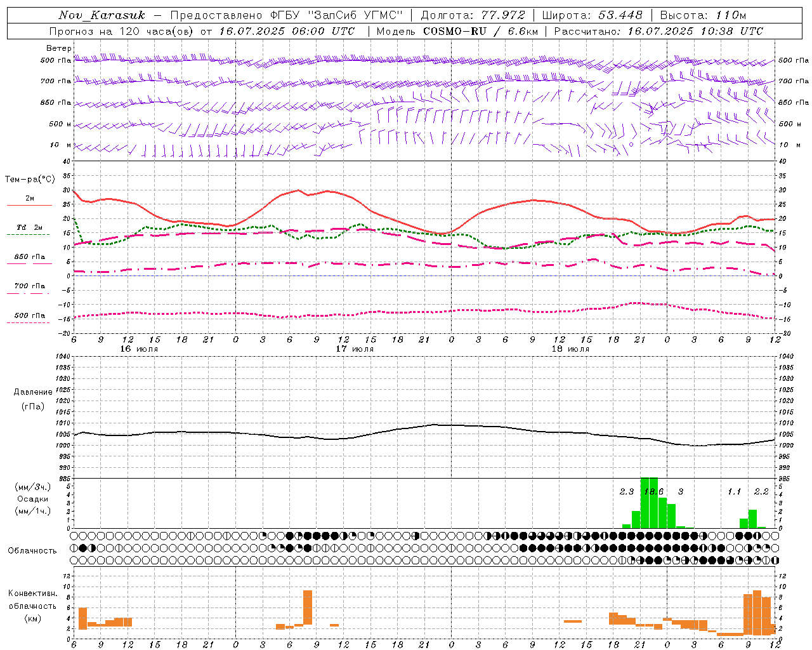The image size is (812, 650).
Task: Click the station name Nov_Karasuk in header
Action: (x=101, y=15)
